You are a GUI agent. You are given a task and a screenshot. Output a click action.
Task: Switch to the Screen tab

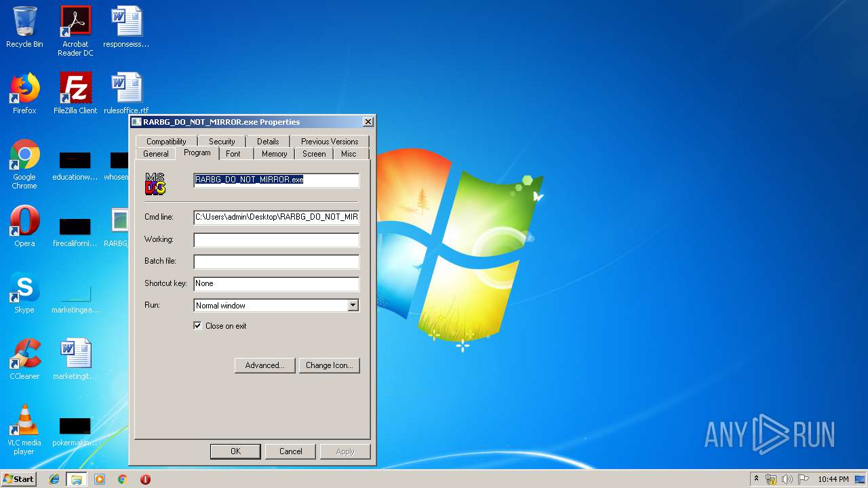(314, 154)
